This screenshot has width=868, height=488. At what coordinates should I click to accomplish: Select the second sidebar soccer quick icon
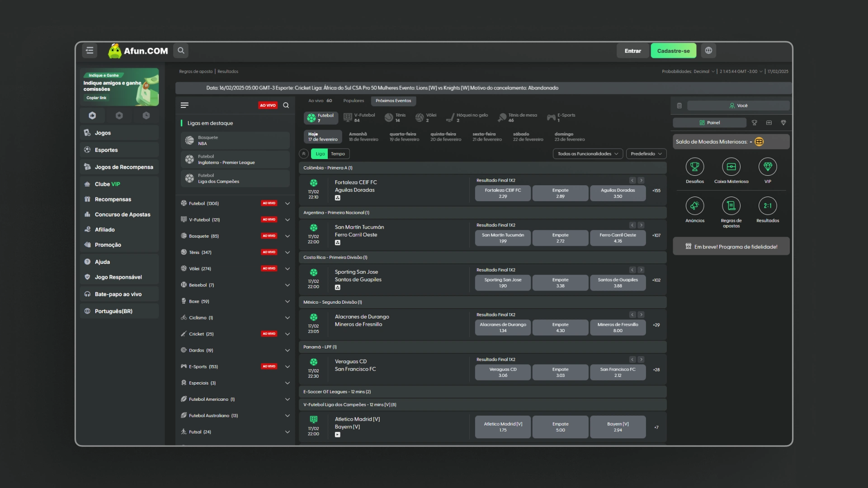(x=119, y=116)
